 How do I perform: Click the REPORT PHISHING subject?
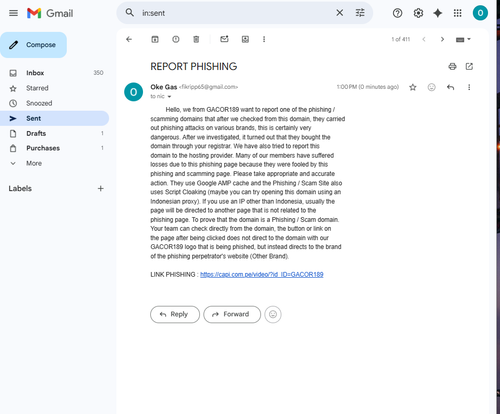click(194, 66)
